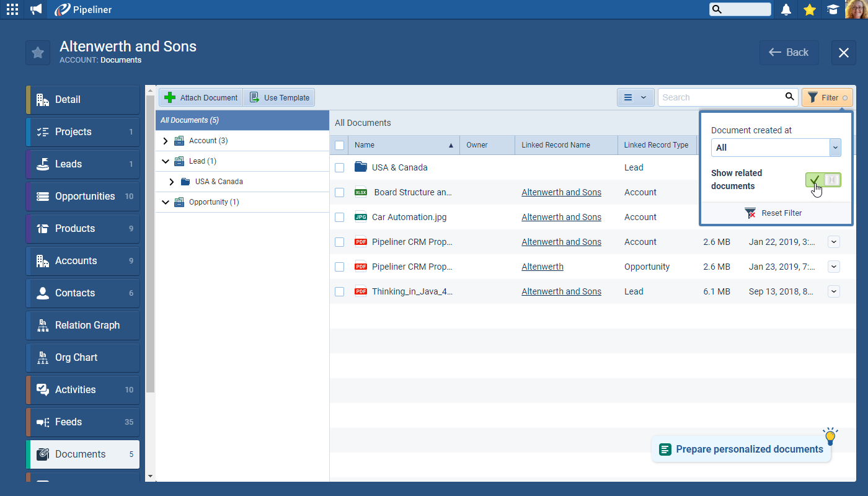Click the announcements megaphone icon

pos(36,9)
